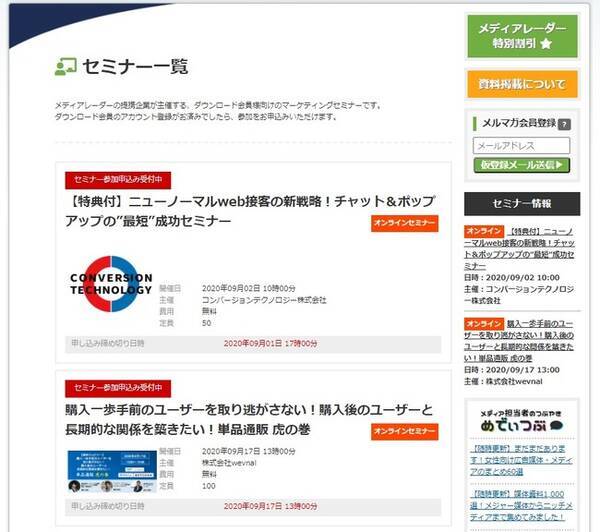Image resolution: width=600 pixels, height=532 pixels.
Task: Open 媒体資料1,000選 article link
Action: tap(521, 505)
